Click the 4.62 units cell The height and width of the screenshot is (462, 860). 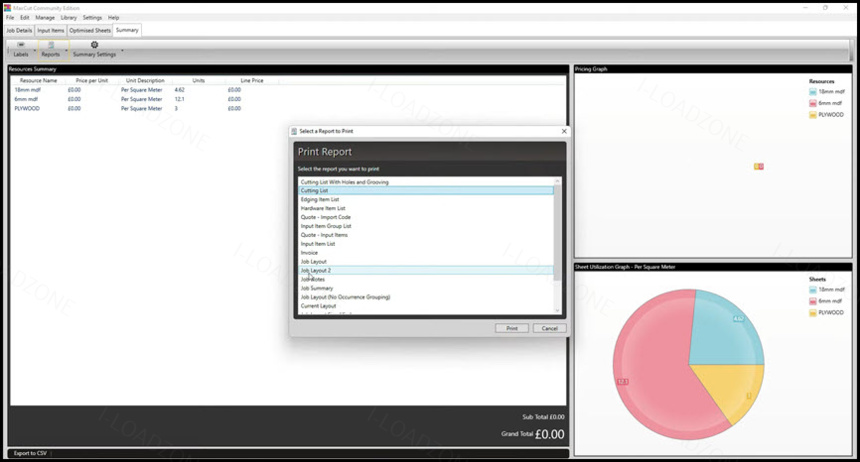[179, 89]
